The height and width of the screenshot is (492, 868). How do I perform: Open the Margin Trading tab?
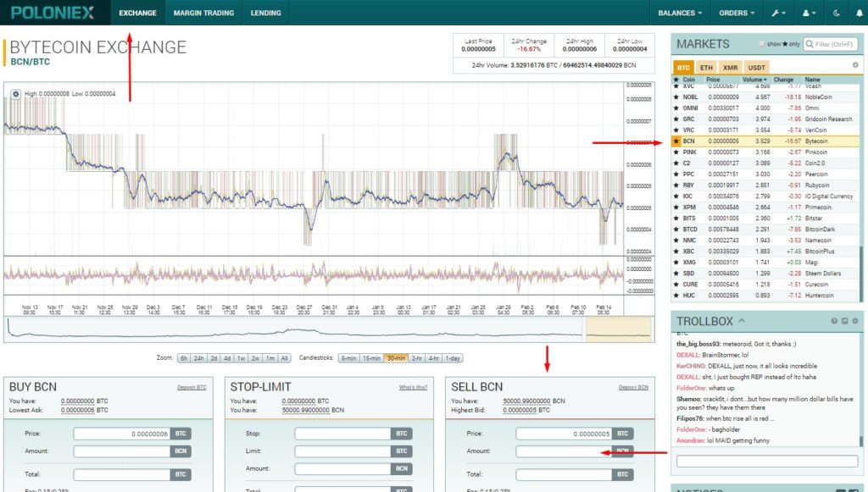coord(203,13)
